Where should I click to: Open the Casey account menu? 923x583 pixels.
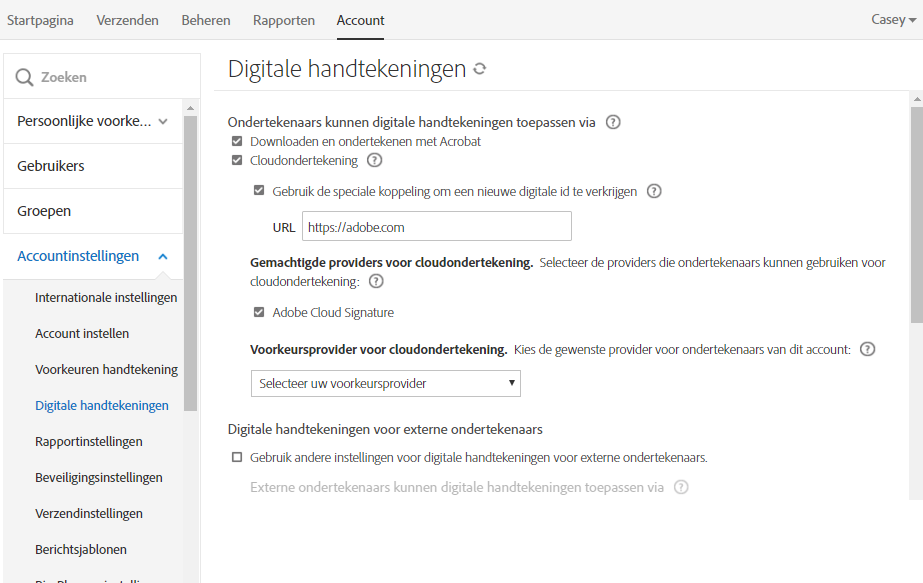click(891, 19)
